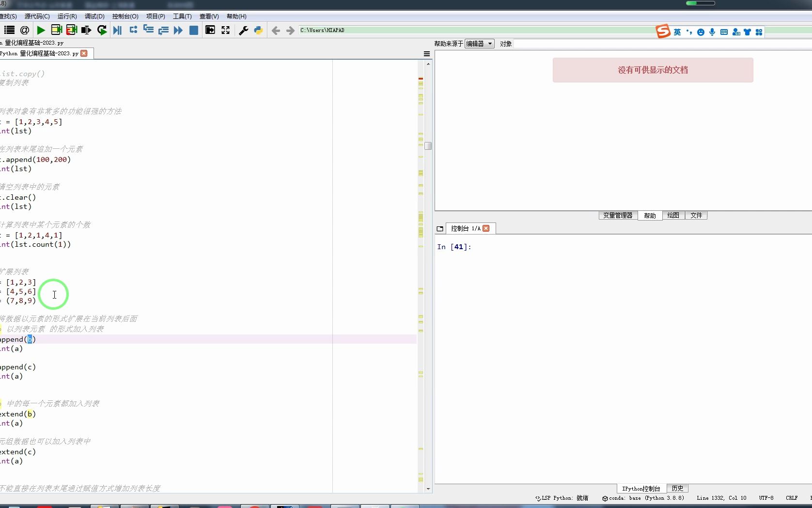
Task: Open the Sogou soft keyboard
Action: click(x=724, y=32)
